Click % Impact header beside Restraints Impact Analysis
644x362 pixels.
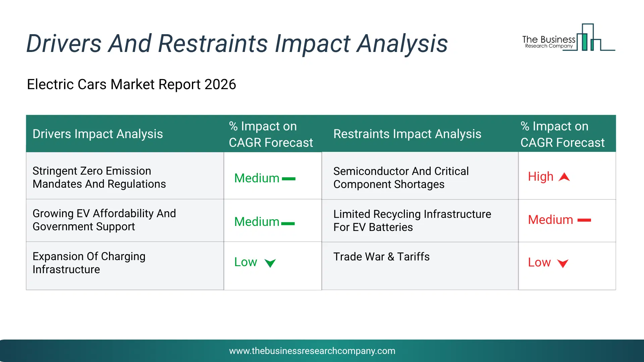pos(562,134)
